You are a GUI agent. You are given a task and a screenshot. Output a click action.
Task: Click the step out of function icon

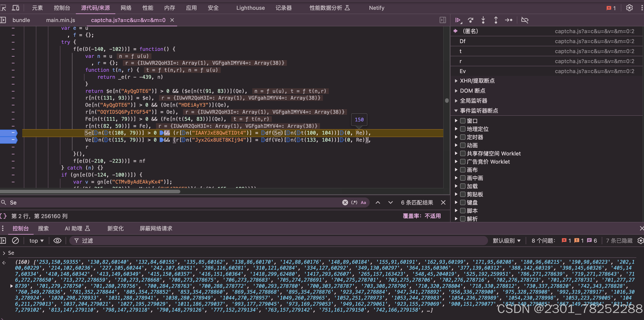(x=496, y=20)
